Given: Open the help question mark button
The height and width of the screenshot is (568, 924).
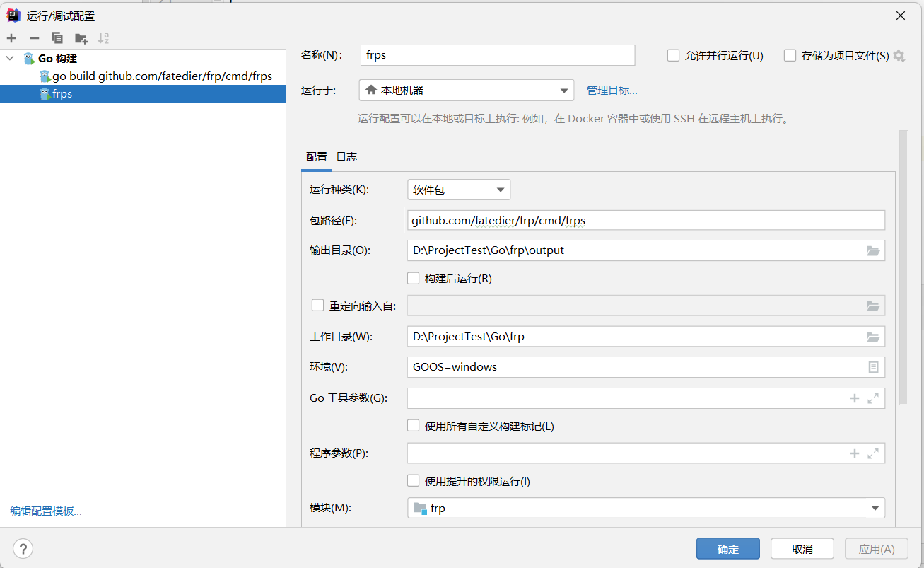Looking at the screenshot, I should pos(23,548).
